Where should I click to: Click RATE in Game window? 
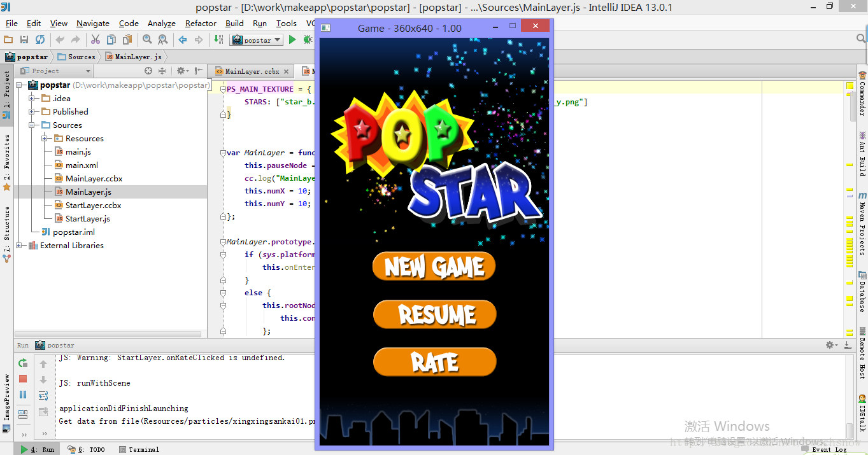coord(434,362)
